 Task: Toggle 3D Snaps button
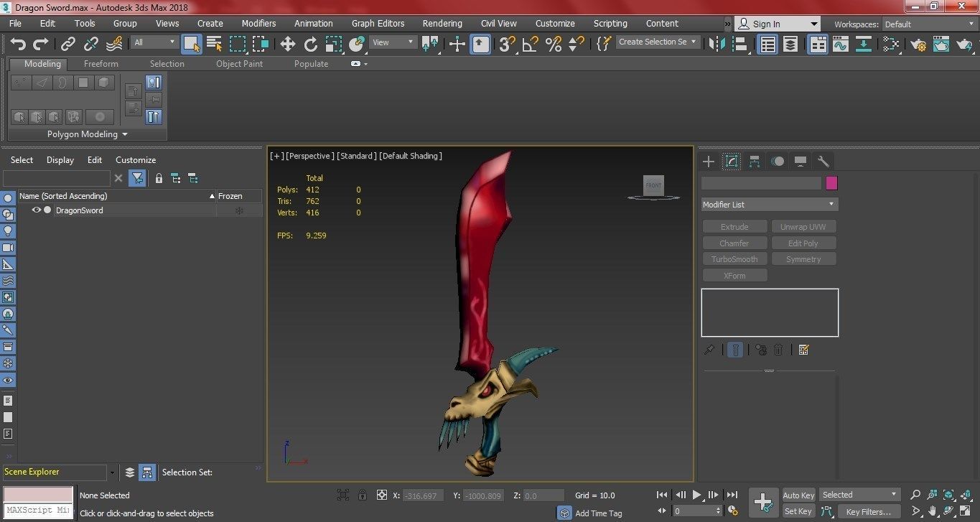coord(508,44)
